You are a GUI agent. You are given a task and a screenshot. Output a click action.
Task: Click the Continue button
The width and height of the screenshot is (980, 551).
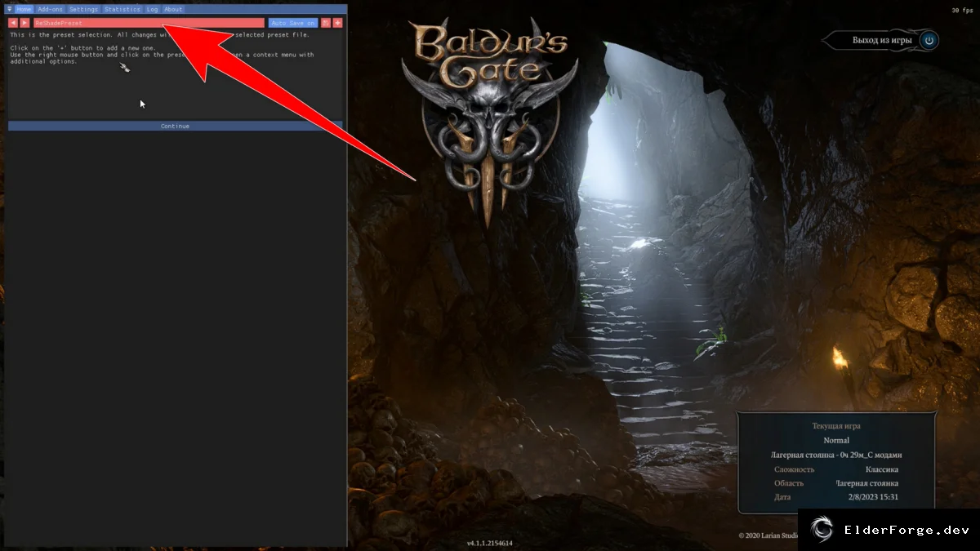click(x=176, y=127)
